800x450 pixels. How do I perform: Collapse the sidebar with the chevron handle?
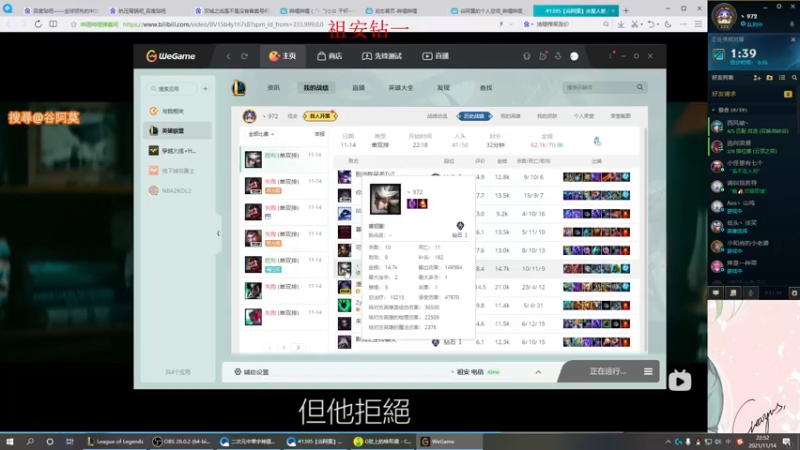(218, 234)
